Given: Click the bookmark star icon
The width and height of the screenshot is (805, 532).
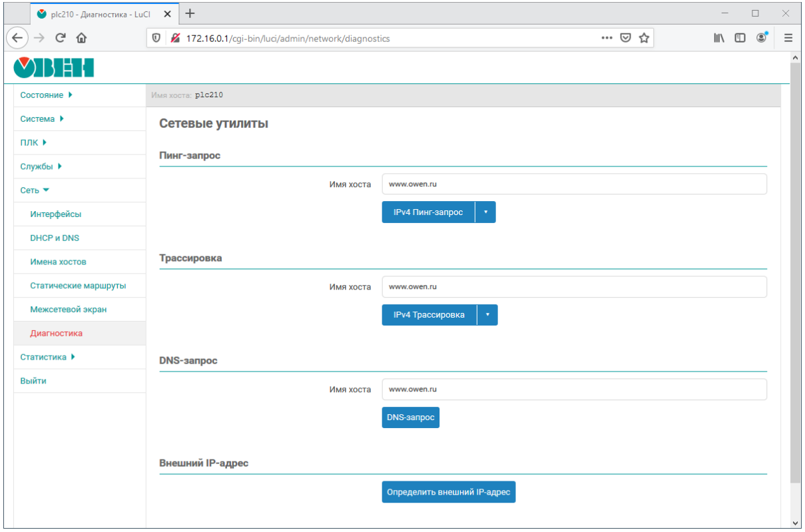Looking at the screenshot, I should tap(644, 38).
